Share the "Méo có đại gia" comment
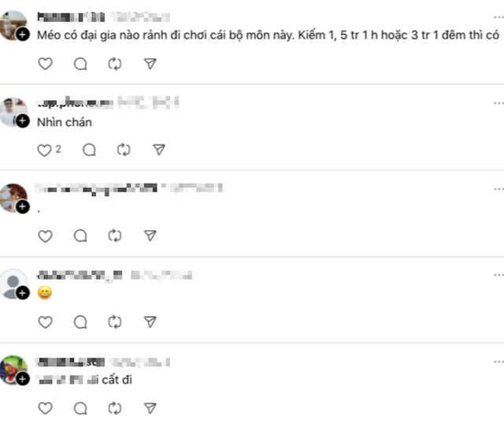 [x=150, y=64]
